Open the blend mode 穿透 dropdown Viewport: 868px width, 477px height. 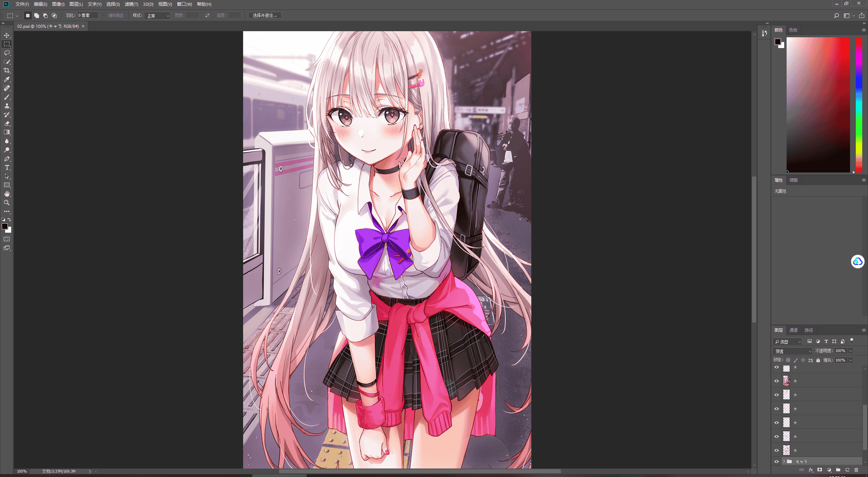[793, 351]
